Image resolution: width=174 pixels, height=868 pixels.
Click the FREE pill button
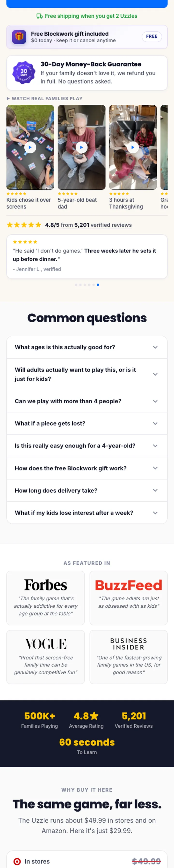(x=152, y=36)
